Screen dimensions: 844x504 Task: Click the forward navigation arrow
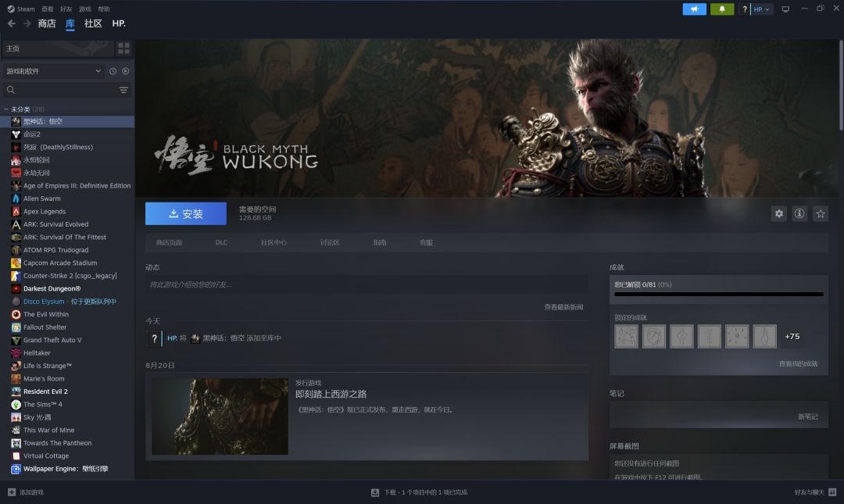[x=27, y=23]
